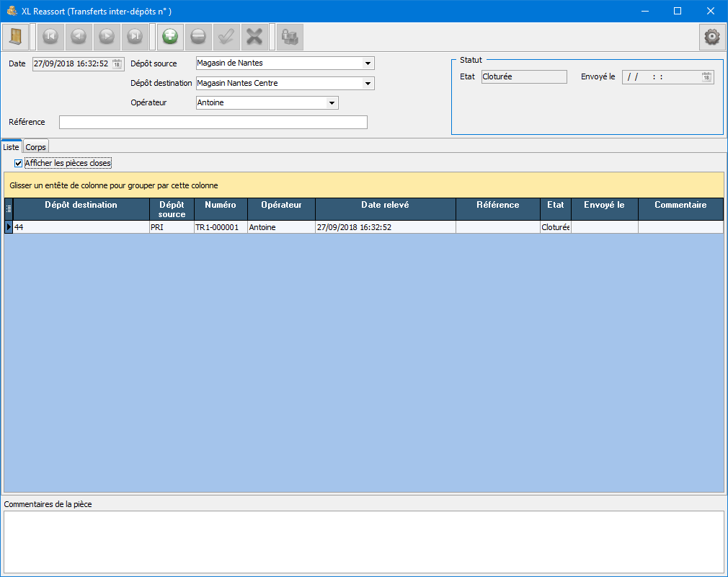Expand the Dépôt source dropdown

pos(368,63)
